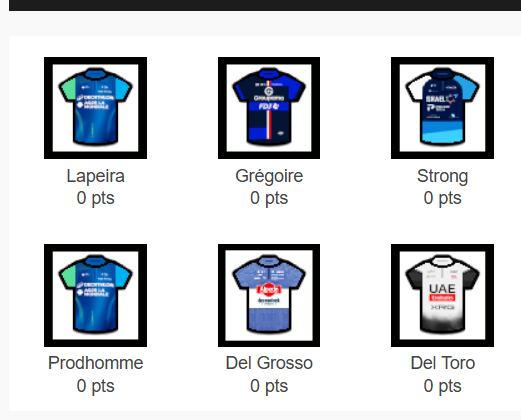Open the Grégoire rider name

[x=269, y=176]
